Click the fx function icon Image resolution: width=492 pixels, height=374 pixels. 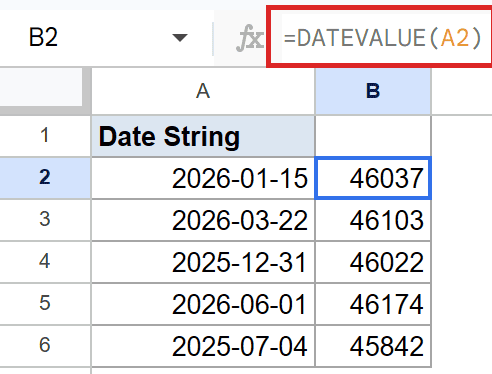pyautogui.click(x=250, y=38)
